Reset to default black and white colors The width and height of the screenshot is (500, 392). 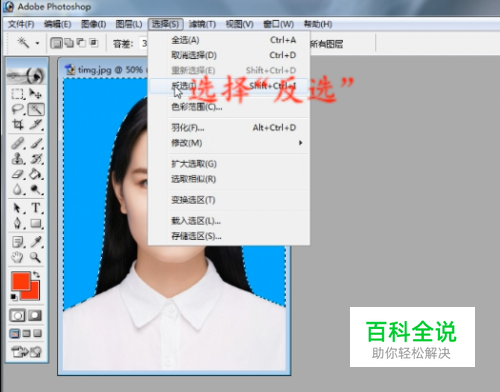click(x=14, y=297)
